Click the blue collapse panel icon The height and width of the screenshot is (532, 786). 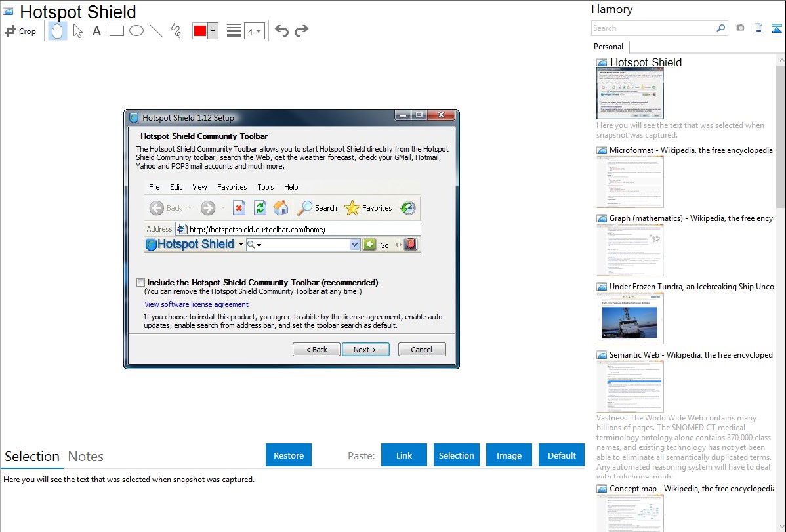pos(776,28)
